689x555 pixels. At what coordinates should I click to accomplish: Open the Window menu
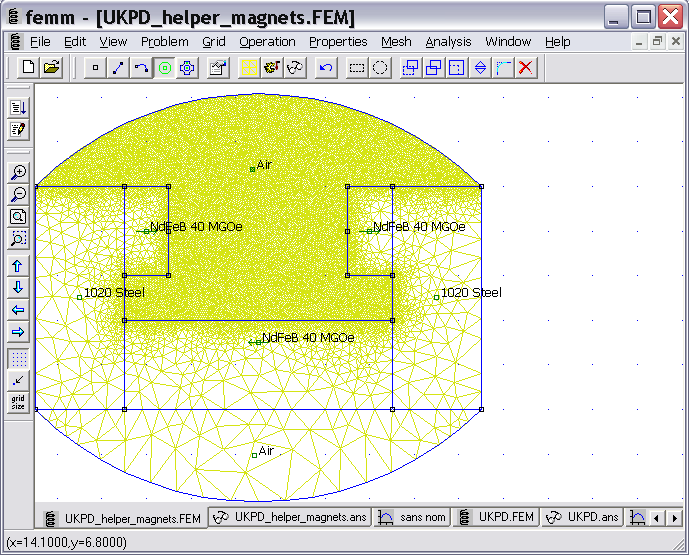pos(508,42)
